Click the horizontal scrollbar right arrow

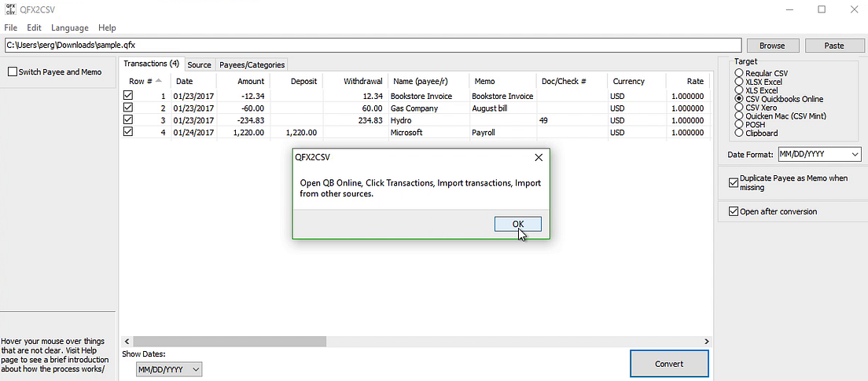[x=706, y=342]
